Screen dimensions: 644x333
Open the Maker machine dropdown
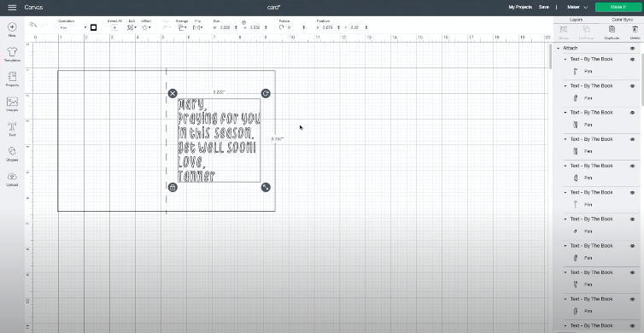tap(577, 8)
